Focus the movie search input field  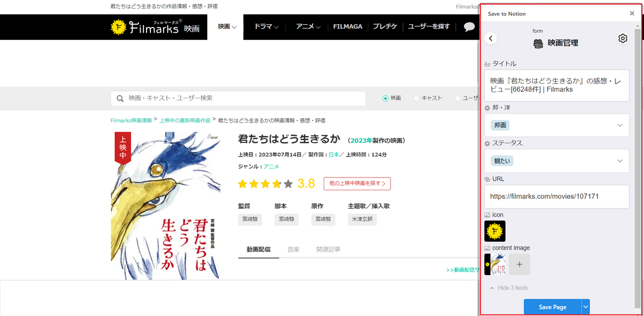pos(238,98)
